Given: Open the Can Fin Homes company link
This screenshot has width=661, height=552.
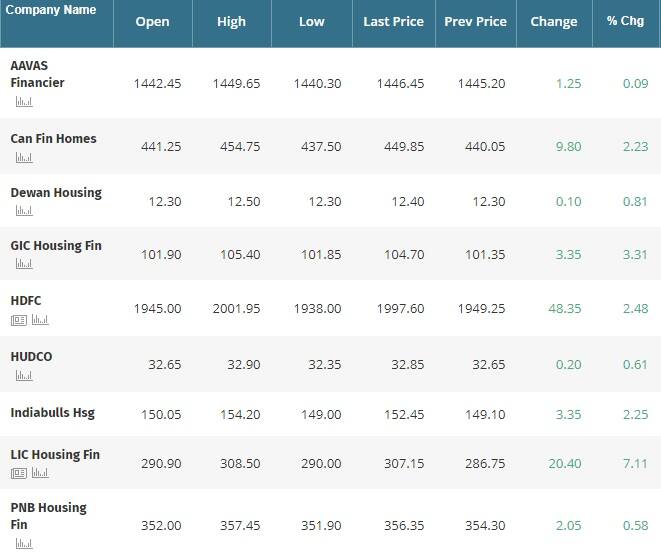Looking at the screenshot, I should tap(54, 139).
